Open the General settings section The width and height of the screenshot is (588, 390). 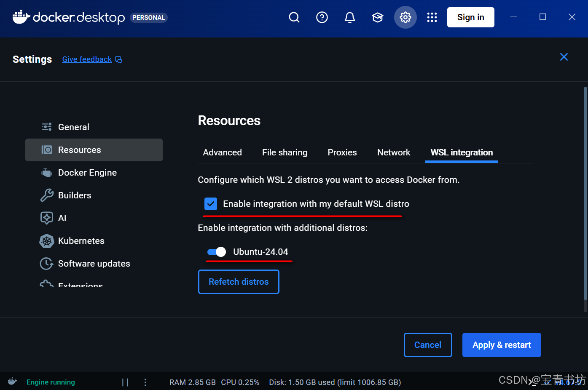tap(94, 127)
